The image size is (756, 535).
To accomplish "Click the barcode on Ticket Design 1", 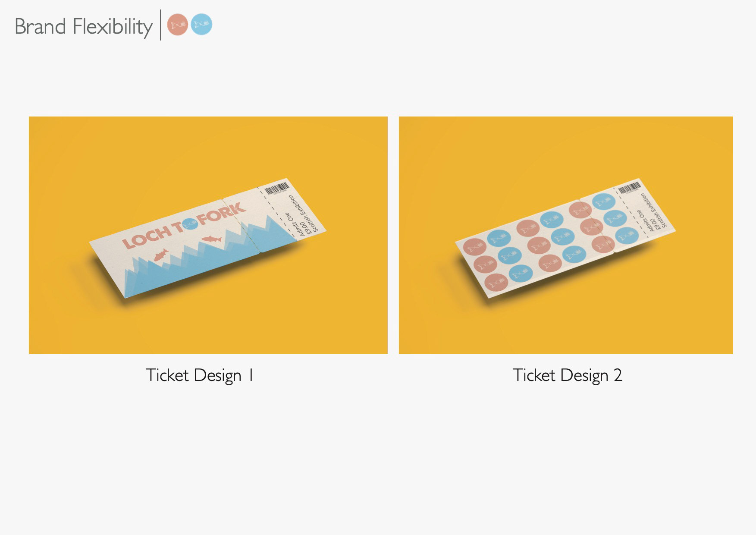I will (x=277, y=189).
